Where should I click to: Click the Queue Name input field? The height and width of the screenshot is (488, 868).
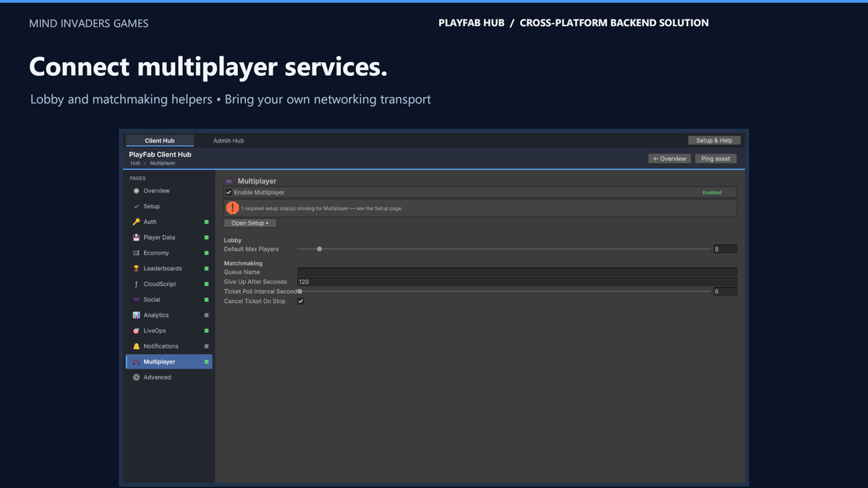pyautogui.click(x=517, y=272)
